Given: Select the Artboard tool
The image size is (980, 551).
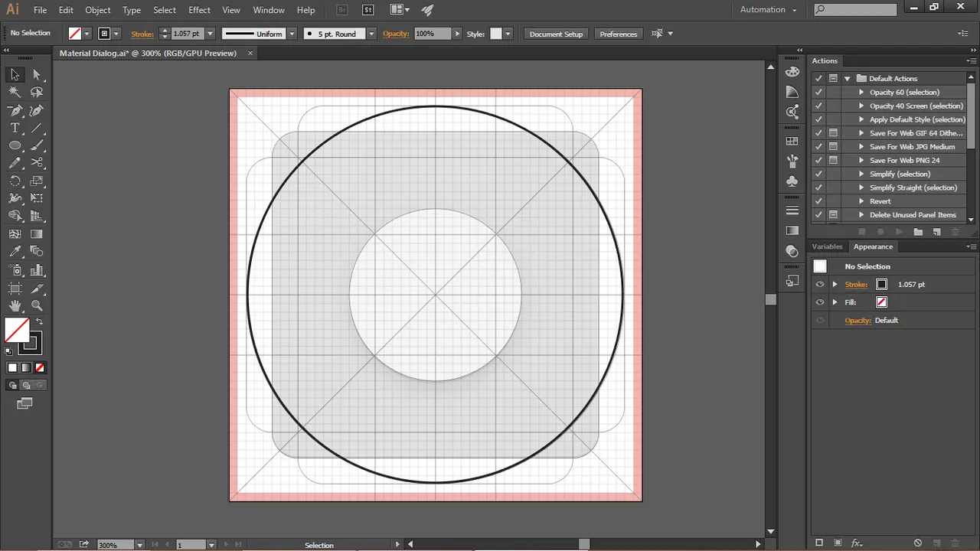Looking at the screenshot, I should point(15,289).
